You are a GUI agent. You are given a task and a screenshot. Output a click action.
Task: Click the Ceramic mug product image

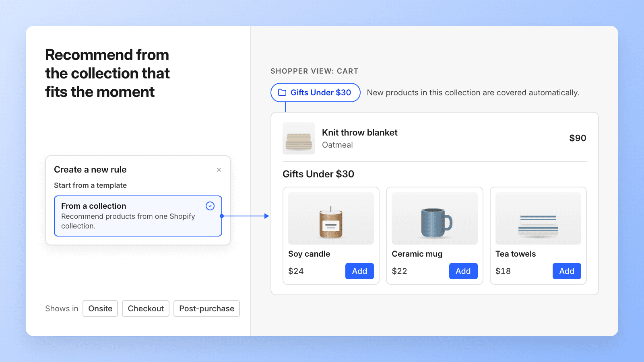coord(435,218)
